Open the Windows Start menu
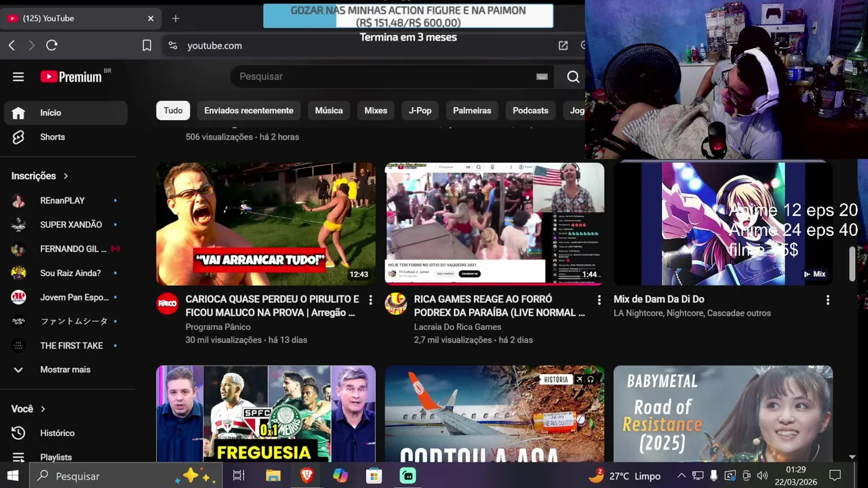The width and height of the screenshot is (868, 488). coord(13,476)
